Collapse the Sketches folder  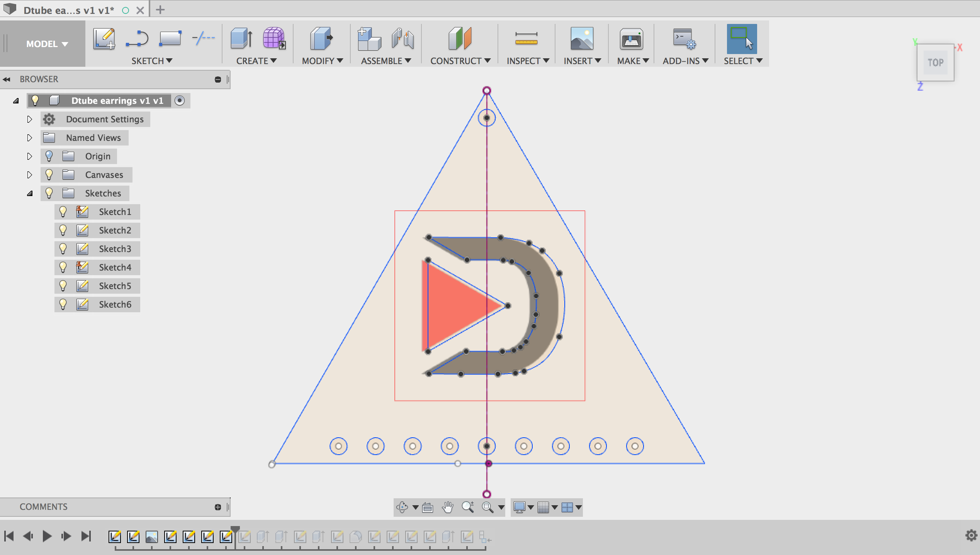[29, 193]
